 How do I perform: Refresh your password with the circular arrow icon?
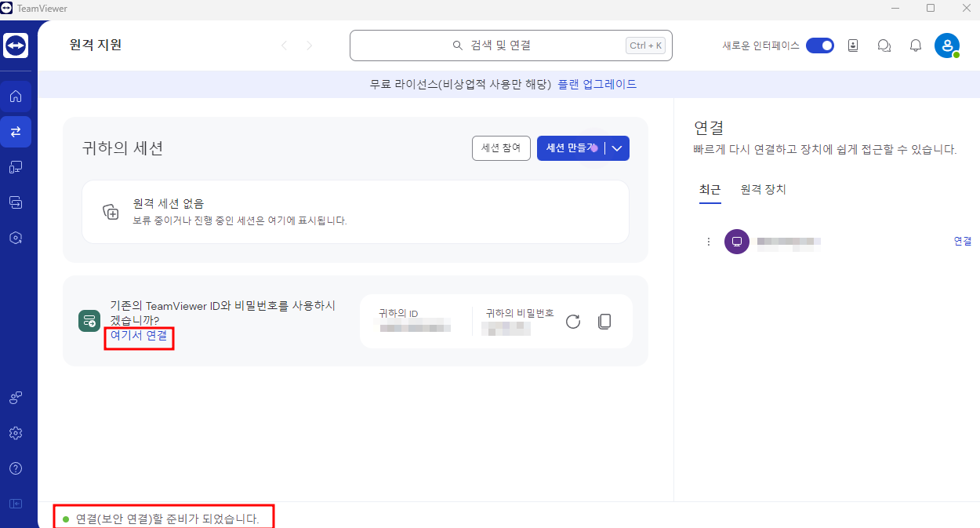point(573,321)
